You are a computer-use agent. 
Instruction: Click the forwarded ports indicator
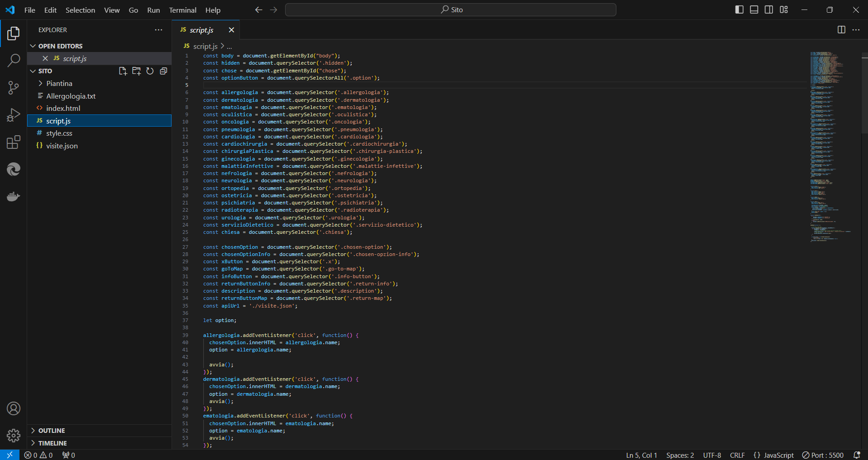click(69, 455)
